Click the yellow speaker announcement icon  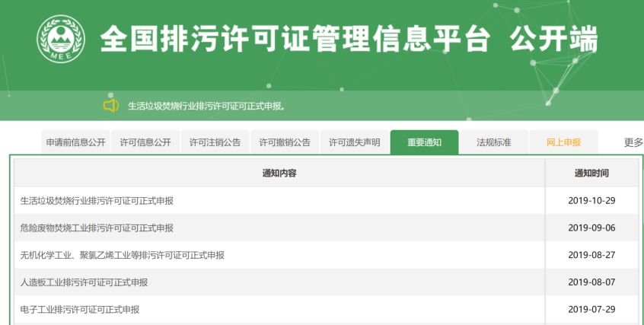click(111, 106)
